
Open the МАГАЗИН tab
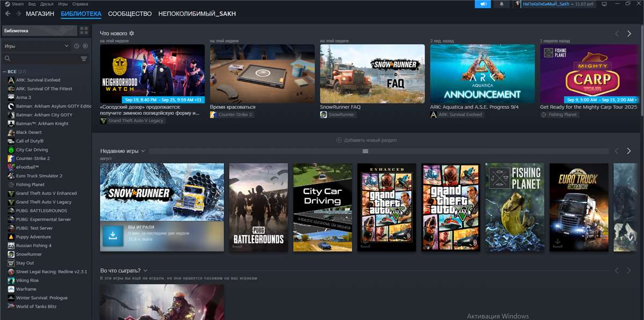point(40,14)
